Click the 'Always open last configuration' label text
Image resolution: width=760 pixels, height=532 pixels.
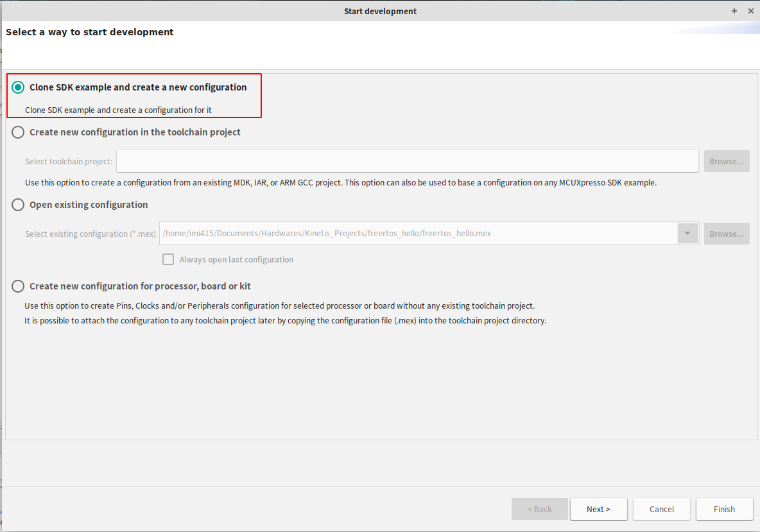point(236,260)
